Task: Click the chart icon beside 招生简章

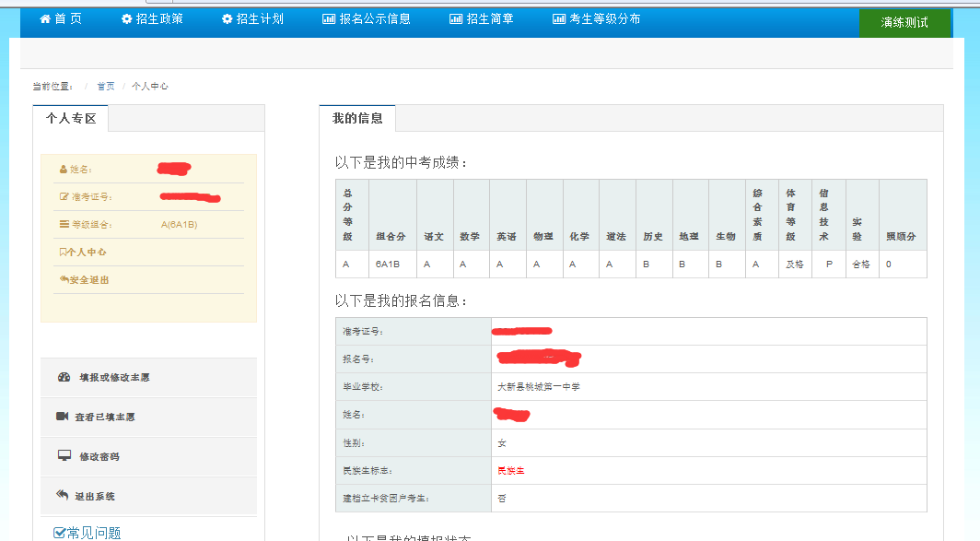Action: 456,19
